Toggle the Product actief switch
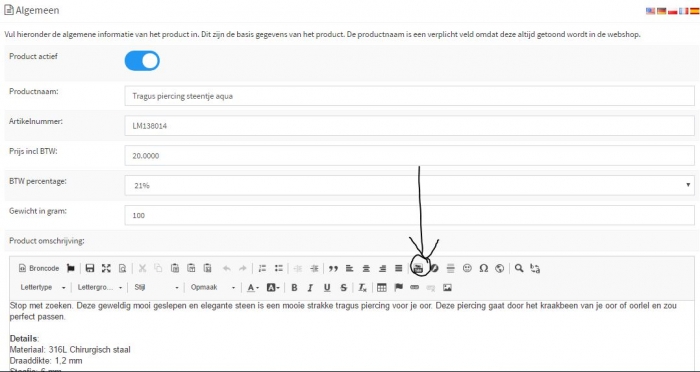 [142, 61]
